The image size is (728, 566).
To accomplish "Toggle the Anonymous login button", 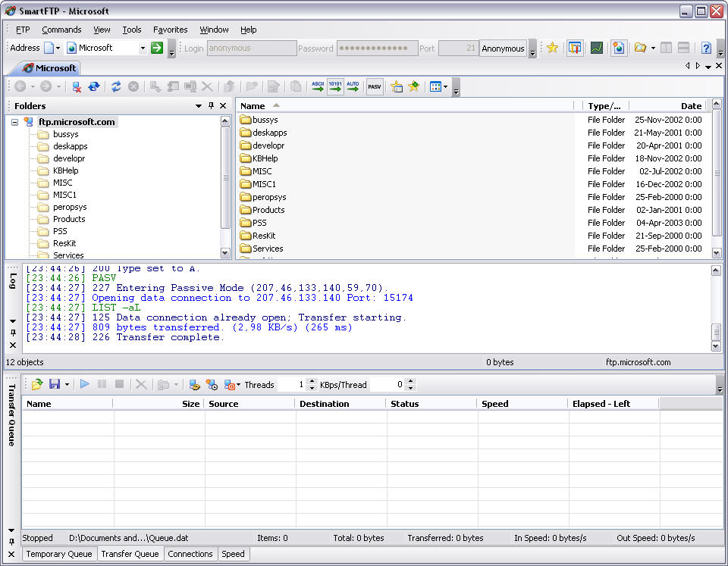I will tap(503, 48).
